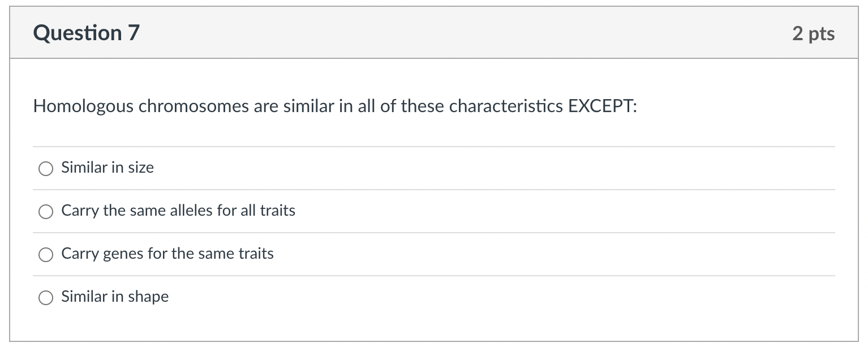Screen dimensions: 868x351
Task: Click the word "EXCEPT:" in the prompt
Action: [602, 106]
